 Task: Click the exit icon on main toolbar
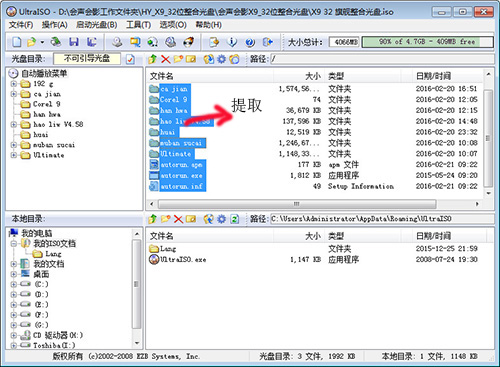268,42
